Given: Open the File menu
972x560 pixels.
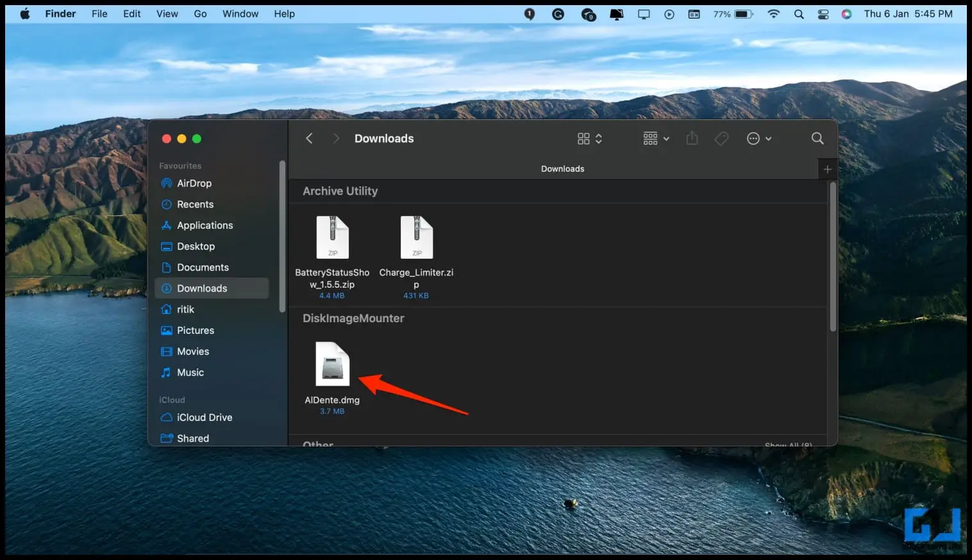Looking at the screenshot, I should click(99, 13).
